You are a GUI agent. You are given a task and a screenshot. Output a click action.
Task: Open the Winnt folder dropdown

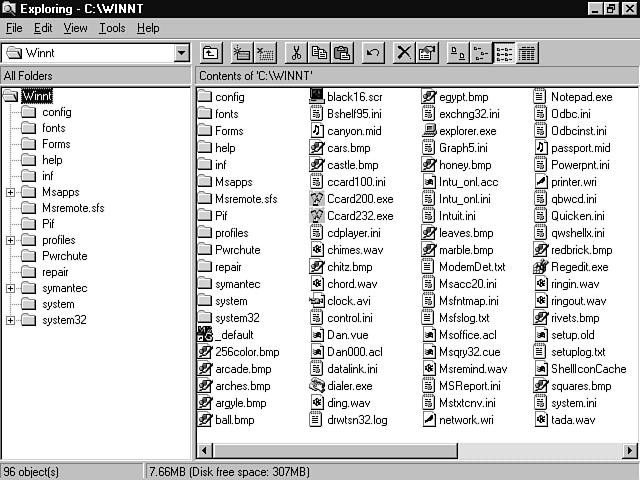click(181, 53)
